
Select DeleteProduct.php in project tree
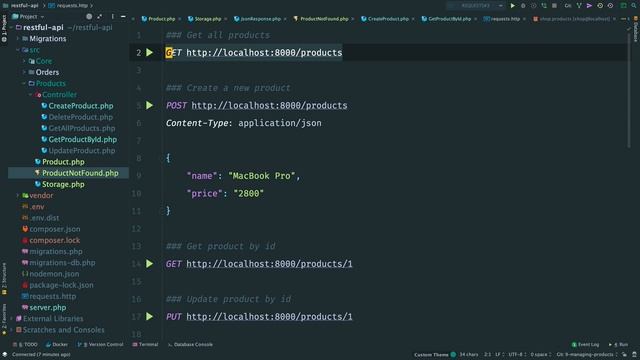pos(80,117)
